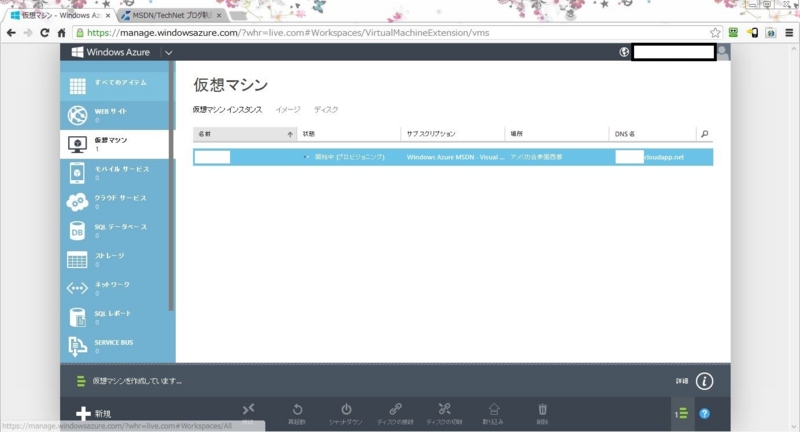Click the search magnifier in table header

[705, 134]
